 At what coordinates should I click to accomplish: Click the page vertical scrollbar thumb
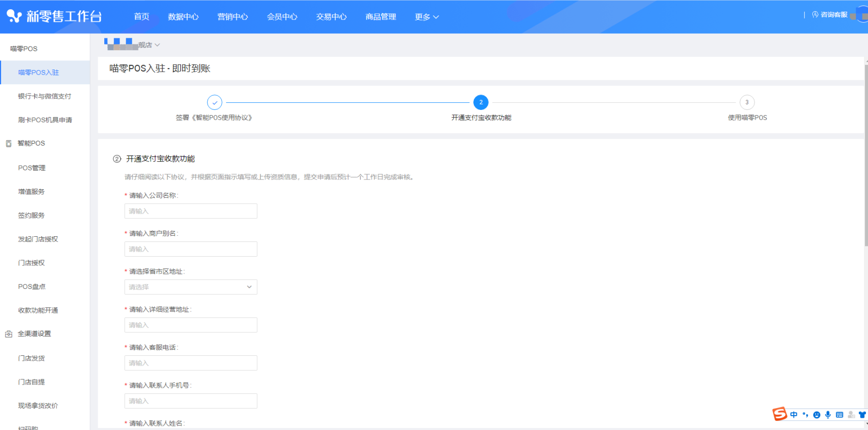866,156
